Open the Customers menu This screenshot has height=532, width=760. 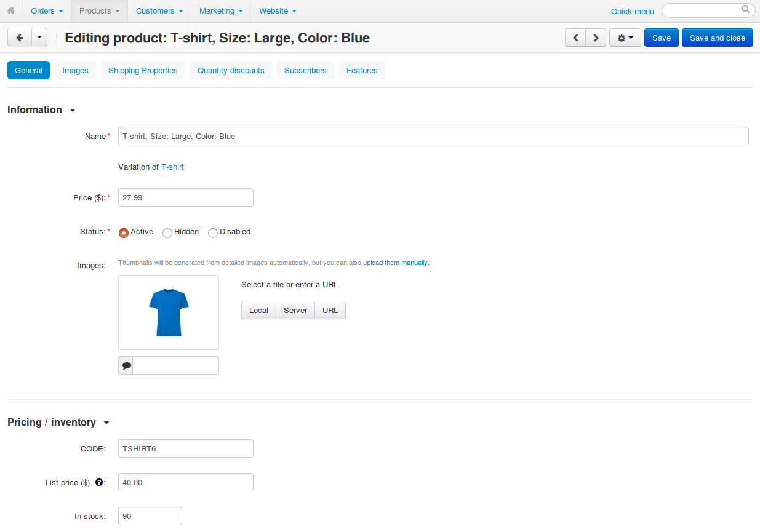pyautogui.click(x=159, y=10)
